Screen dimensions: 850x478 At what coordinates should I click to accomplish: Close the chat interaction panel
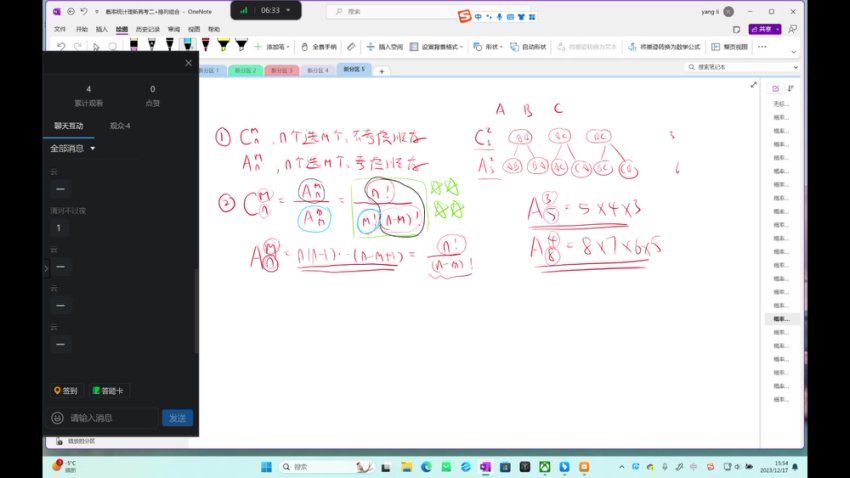(x=188, y=63)
